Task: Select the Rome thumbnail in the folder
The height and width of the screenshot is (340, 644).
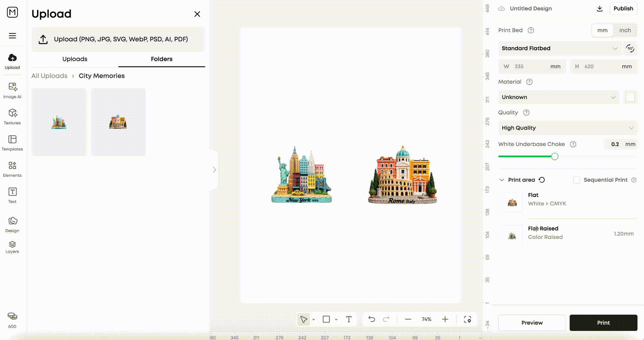Action: 118,122
